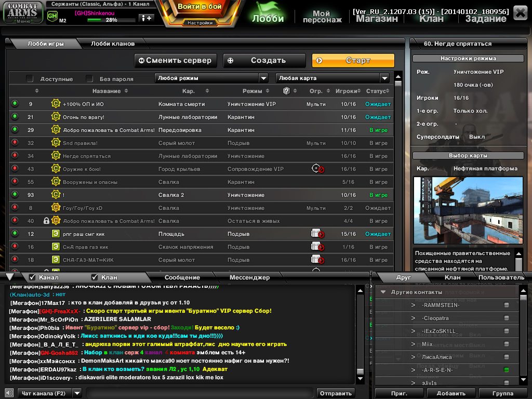Click the scope restriction icon of room 43
Image resolution: width=532 pixels, height=399 pixels.
point(318,168)
